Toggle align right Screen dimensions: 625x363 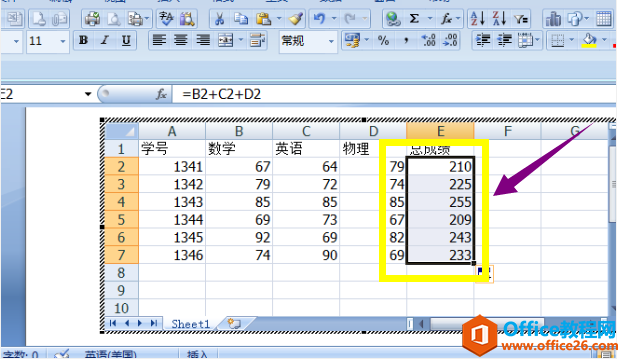pyautogui.click(x=203, y=40)
